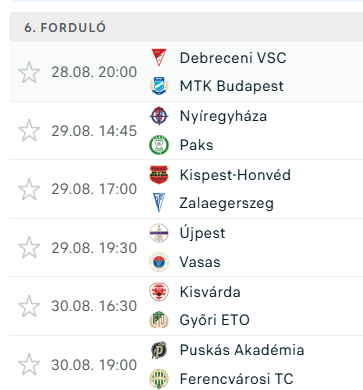Viewport: 363px width, 390px height.
Task: Click the MTK Budapest team crest
Action: pyautogui.click(x=159, y=86)
